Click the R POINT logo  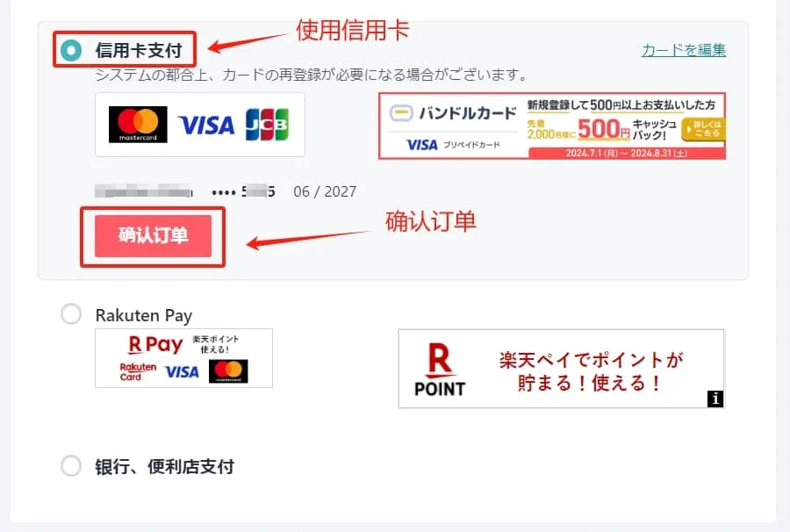[440, 370]
